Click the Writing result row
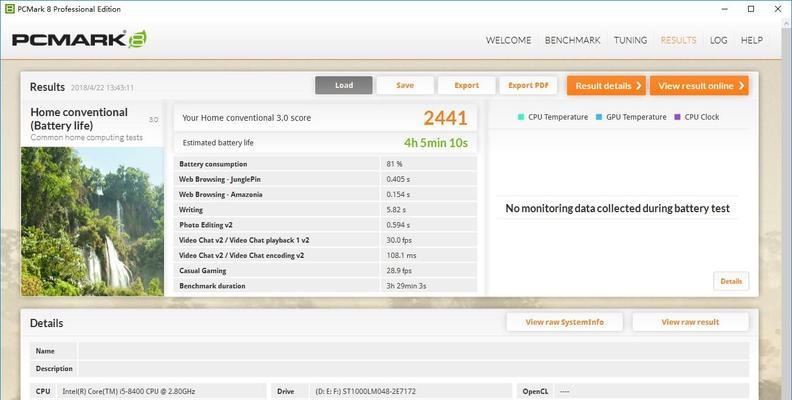 coord(325,210)
